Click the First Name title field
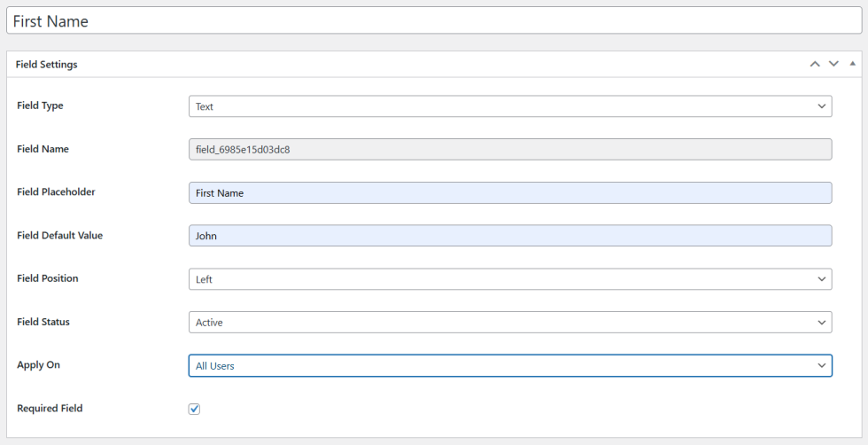The image size is (868, 445). [434, 21]
